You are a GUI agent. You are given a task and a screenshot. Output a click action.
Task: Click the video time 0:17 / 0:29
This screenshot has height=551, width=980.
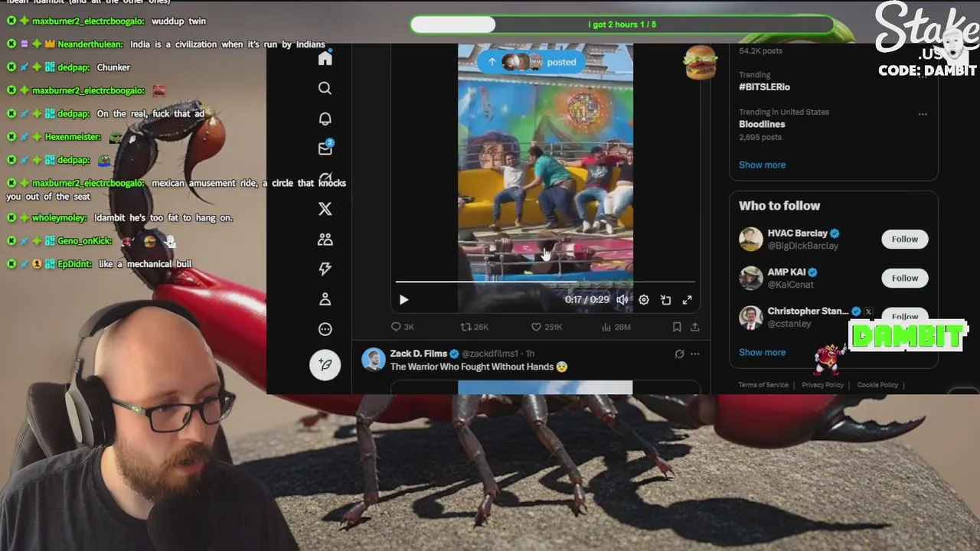(x=587, y=299)
